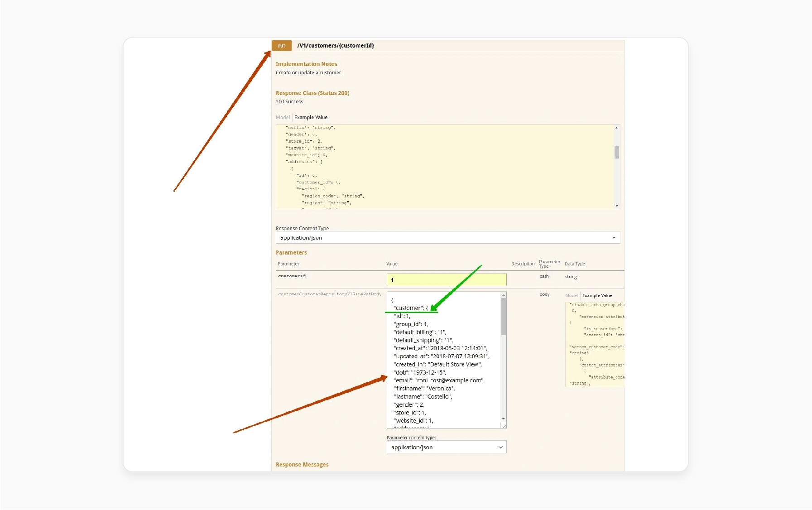Click the "lastname": "Costello" line

tap(423, 397)
